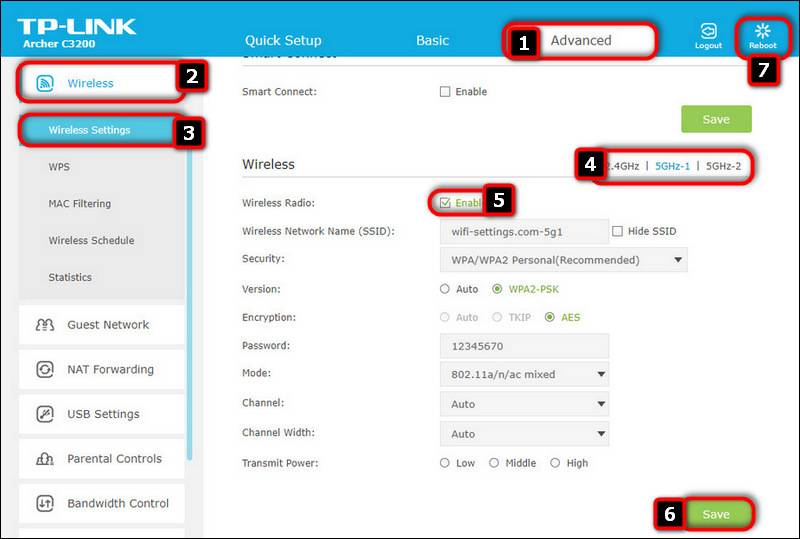Check the Hide SSID box
The image size is (800, 539).
617,231
